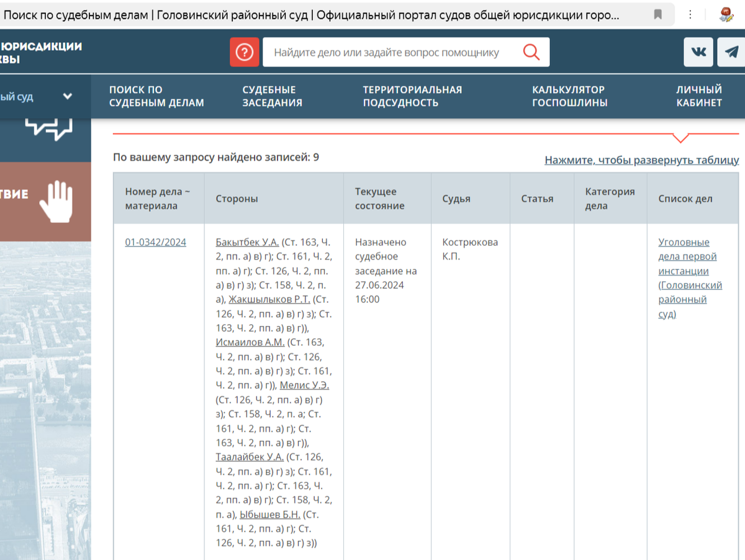Image resolution: width=745 pixels, height=560 pixels.
Task: Click the magnifier search icon
Action: 531,52
